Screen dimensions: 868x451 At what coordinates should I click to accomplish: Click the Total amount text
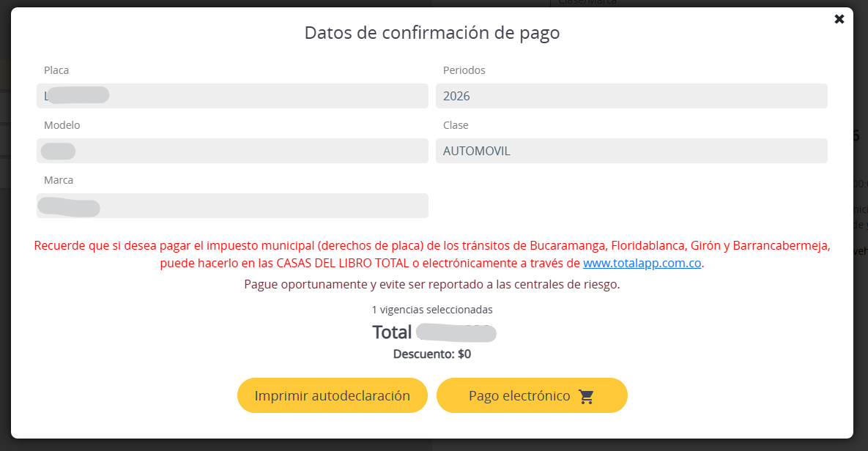[434, 332]
